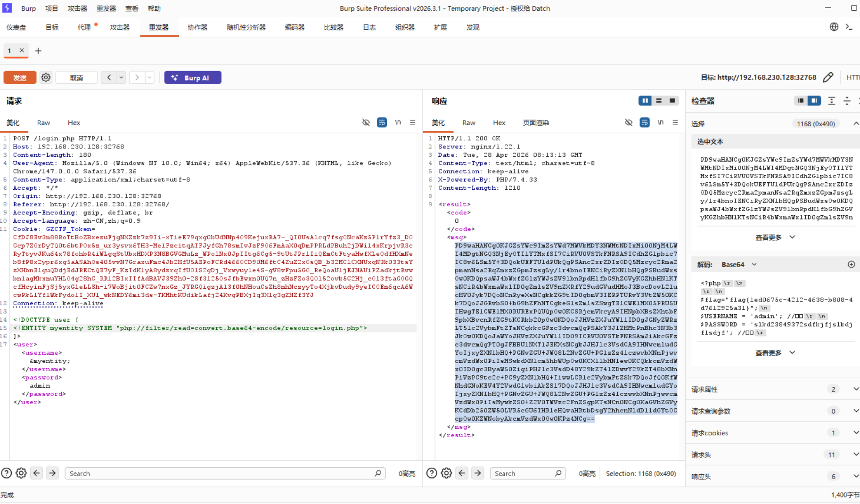Viewport: 860px width, 504px height.
Task: Collapse all inspector sections icon
Action: click(847, 101)
